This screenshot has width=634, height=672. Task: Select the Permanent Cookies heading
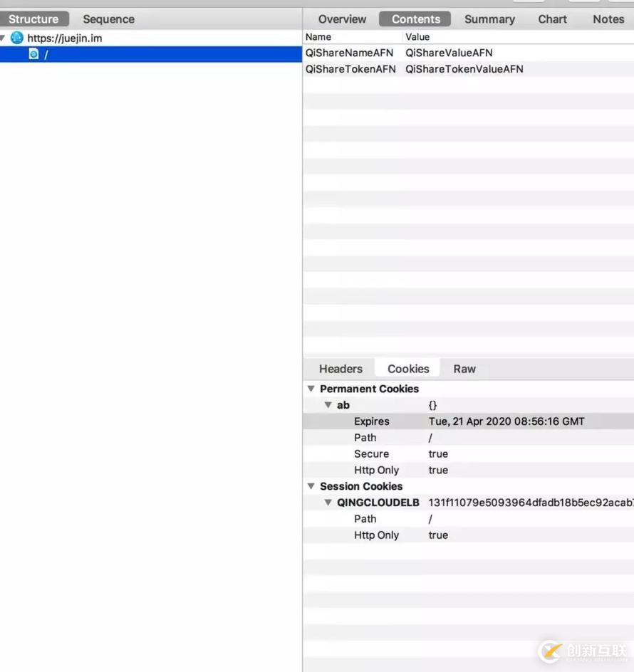point(369,389)
